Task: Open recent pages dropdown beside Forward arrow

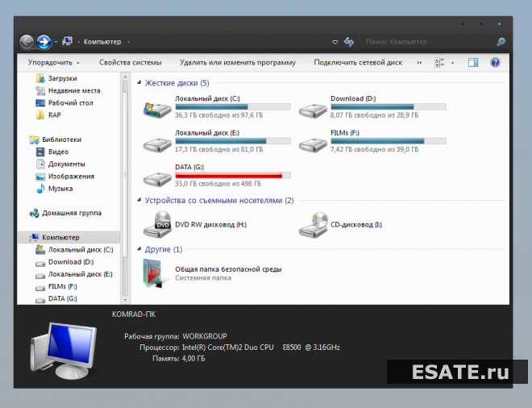Action: pos(56,42)
